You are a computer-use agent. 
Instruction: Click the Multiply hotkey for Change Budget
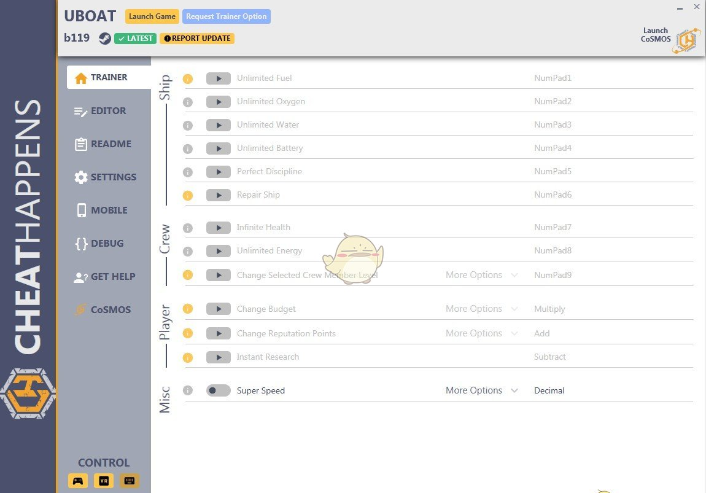pos(550,309)
